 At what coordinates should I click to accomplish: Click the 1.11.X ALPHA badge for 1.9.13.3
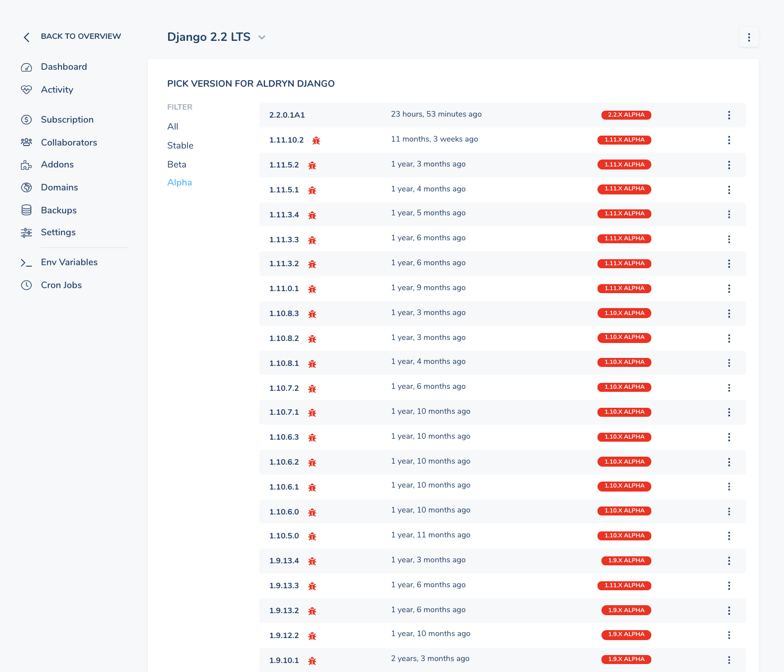tap(624, 585)
